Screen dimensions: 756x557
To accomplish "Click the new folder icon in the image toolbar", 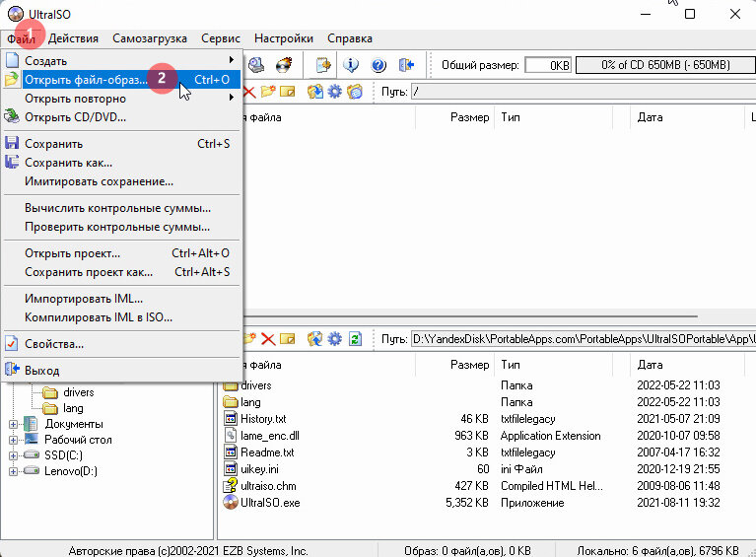I will 268,92.
